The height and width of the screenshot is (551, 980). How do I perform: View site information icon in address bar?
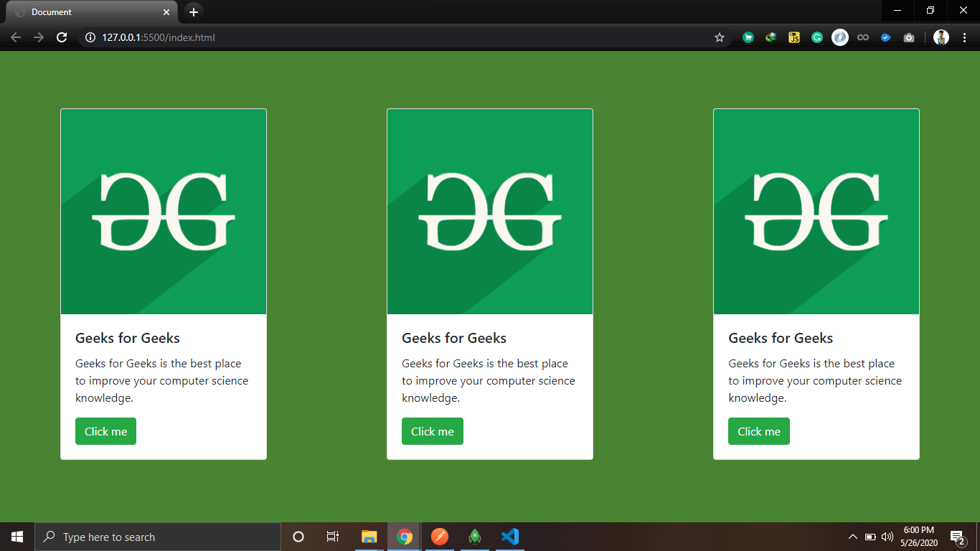90,37
